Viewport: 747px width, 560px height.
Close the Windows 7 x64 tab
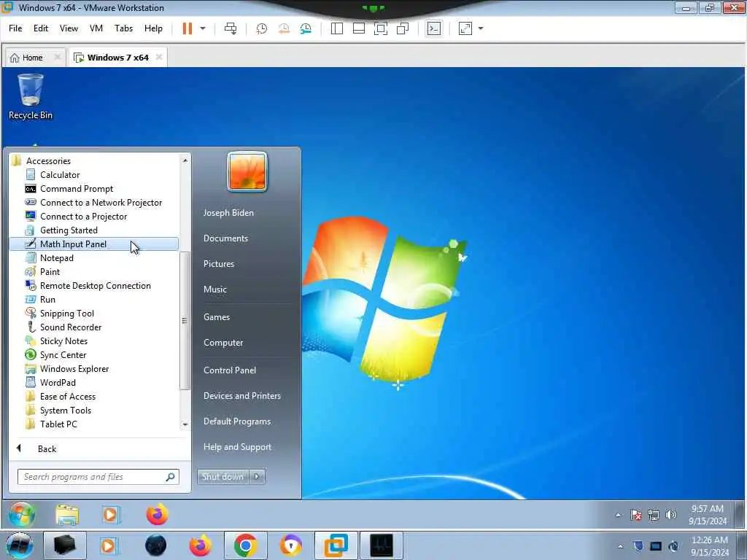click(x=159, y=57)
